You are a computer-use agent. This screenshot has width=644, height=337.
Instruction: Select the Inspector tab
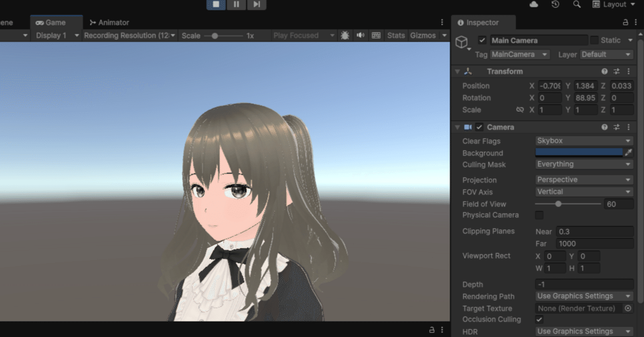[x=482, y=22]
